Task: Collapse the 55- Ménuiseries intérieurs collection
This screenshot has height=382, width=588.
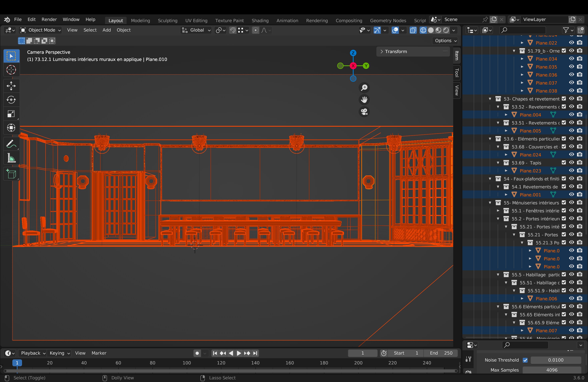Action: click(x=490, y=203)
